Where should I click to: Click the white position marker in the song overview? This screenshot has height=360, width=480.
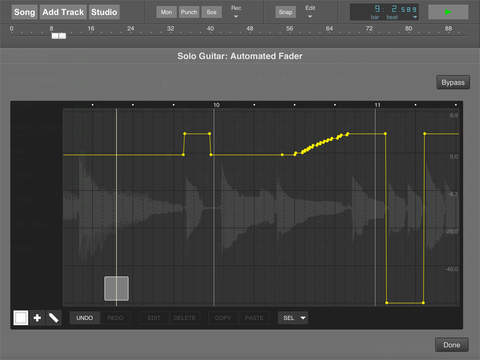[59, 36]
